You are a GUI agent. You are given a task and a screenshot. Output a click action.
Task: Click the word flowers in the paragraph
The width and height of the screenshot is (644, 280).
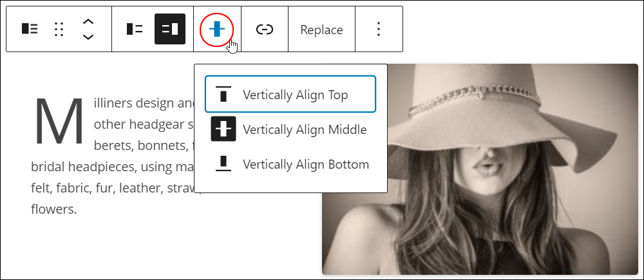(x=54, y=209)
